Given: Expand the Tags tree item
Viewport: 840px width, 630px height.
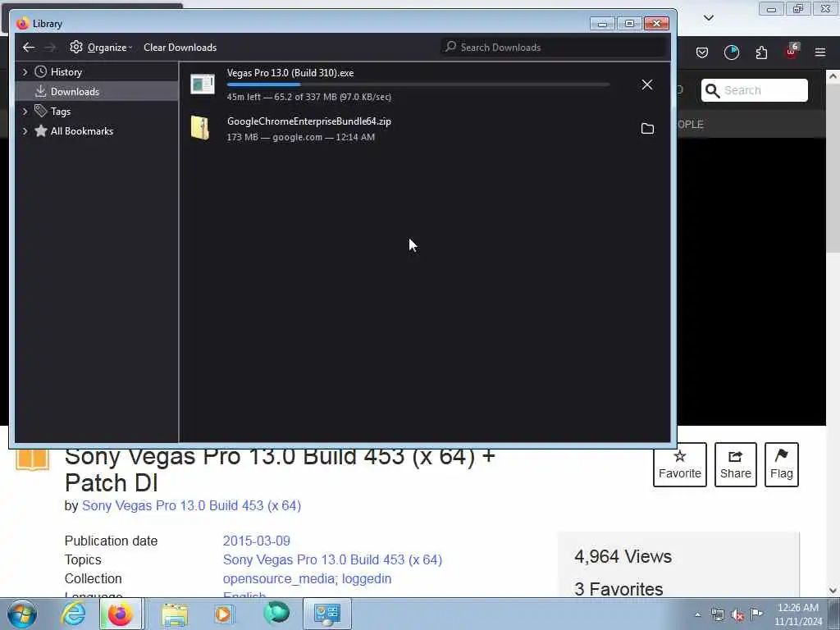Looking at the screenshot, I should pyautogui.click(x=25, y=112).
